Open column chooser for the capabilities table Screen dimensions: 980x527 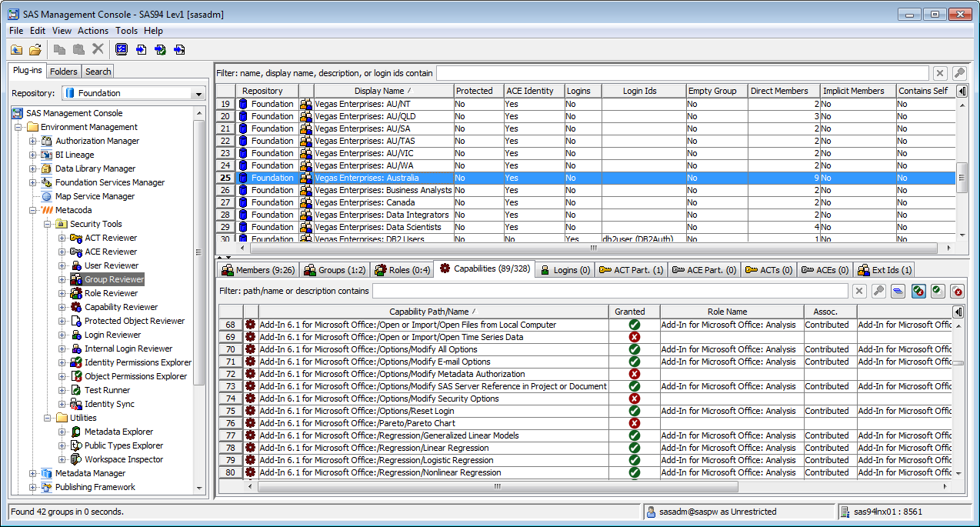coord(958,312)
